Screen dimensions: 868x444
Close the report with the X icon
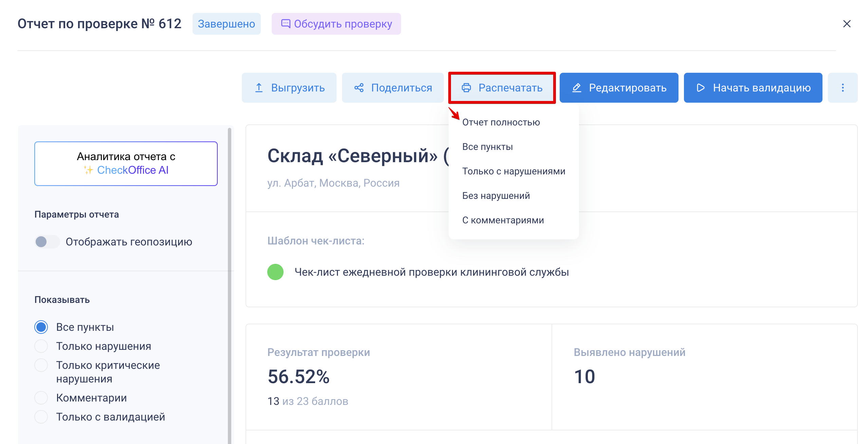tap(847, 24)
